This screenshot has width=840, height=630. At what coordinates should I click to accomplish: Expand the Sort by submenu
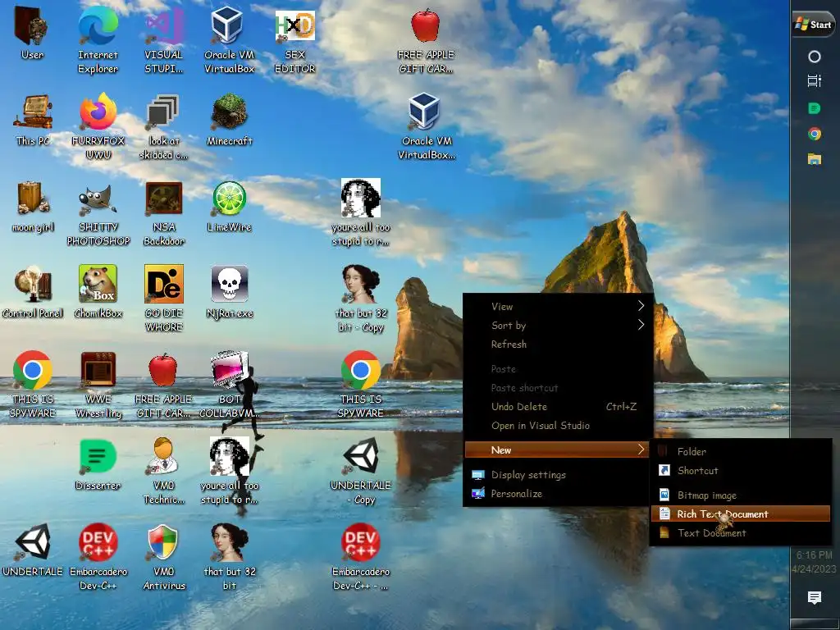pyautogui.click(x=558, y=325)
